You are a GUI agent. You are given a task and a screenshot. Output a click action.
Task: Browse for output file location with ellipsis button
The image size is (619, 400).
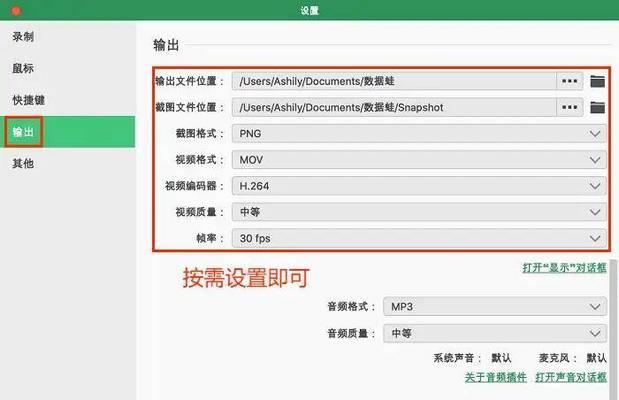[570, 81]
